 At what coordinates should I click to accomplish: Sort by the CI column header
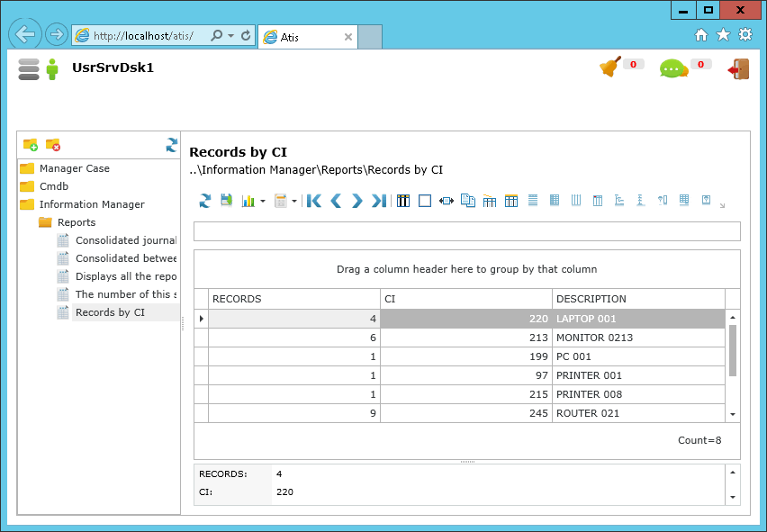coord(466,299)
